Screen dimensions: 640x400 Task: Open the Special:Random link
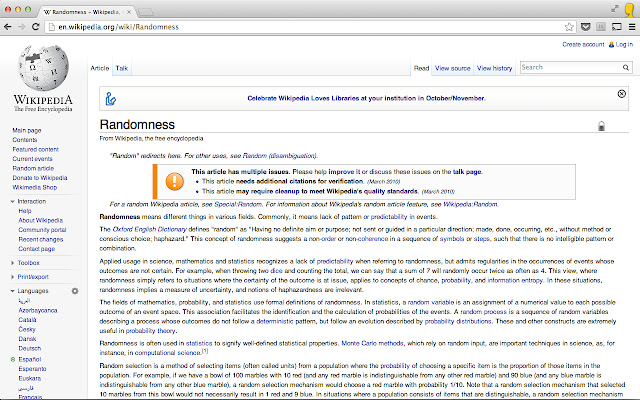pos(238,204)
